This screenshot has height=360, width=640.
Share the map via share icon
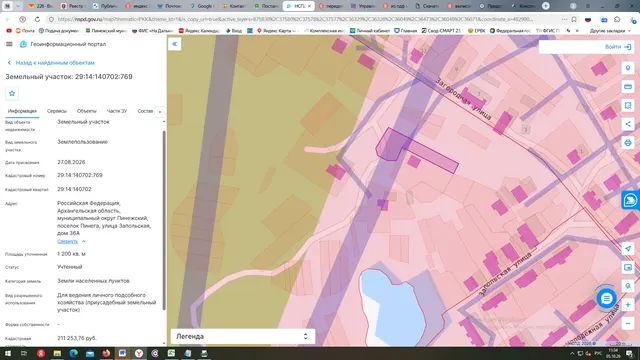(x=628, y=124)
